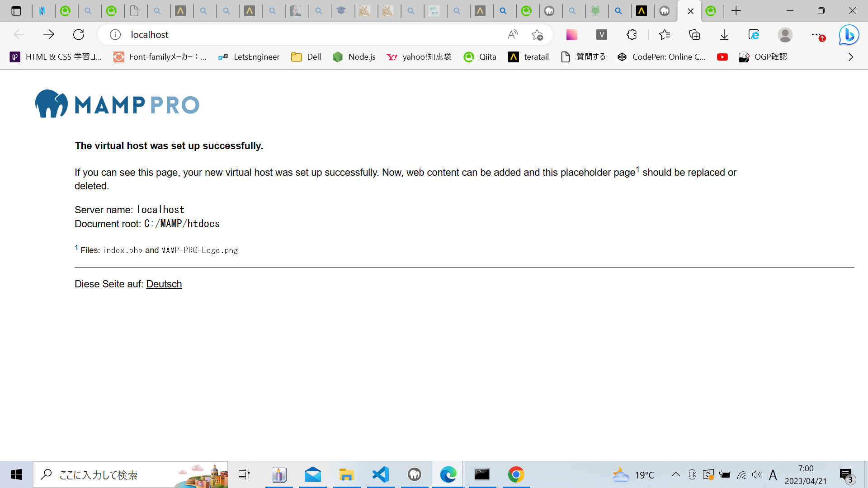
Task: Open the Windows Start menu
Action: 16,474
